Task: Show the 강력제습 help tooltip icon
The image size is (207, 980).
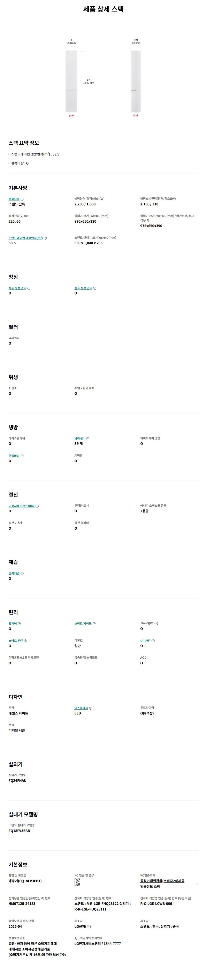Action: click(x=22, y=573)
